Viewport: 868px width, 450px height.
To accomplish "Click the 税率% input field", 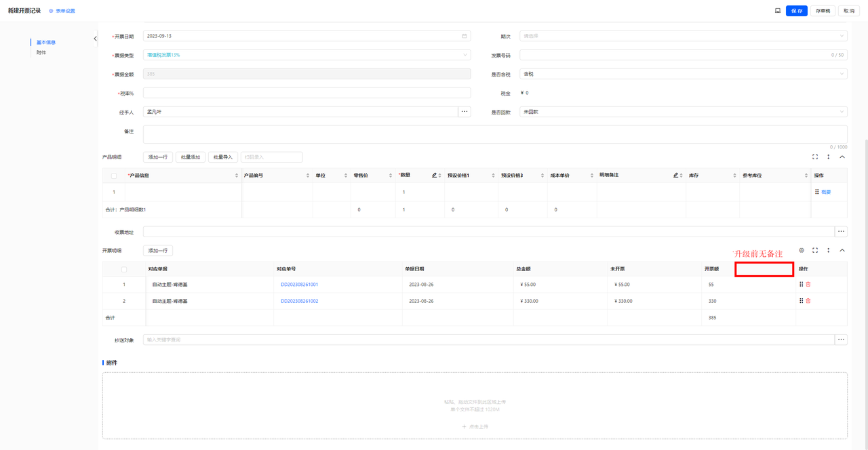I will pos(307,93).
